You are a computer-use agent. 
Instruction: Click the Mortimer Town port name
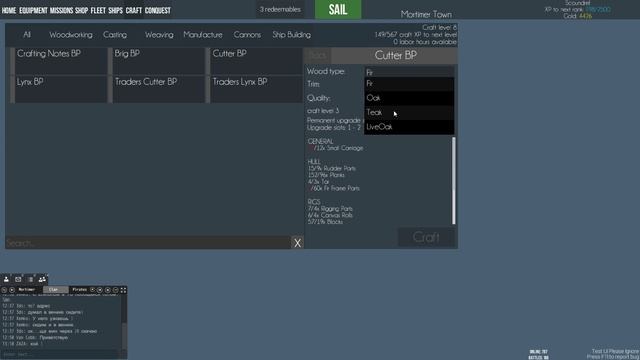pos(426,14)
